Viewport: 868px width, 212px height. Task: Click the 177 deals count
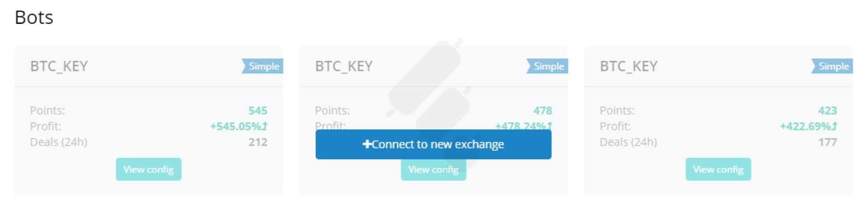pyautogui.click(x=828, y=142)
